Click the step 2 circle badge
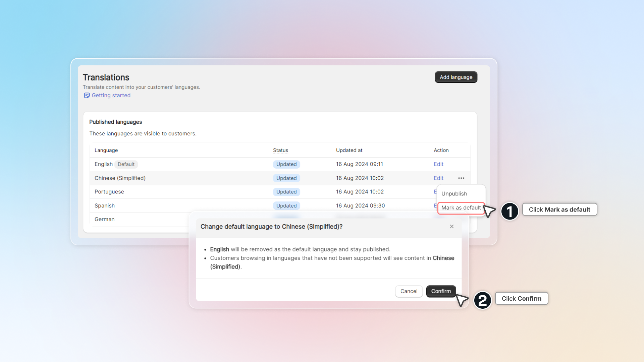This screenshot has height=362, width=644. [x=482, y=300]
